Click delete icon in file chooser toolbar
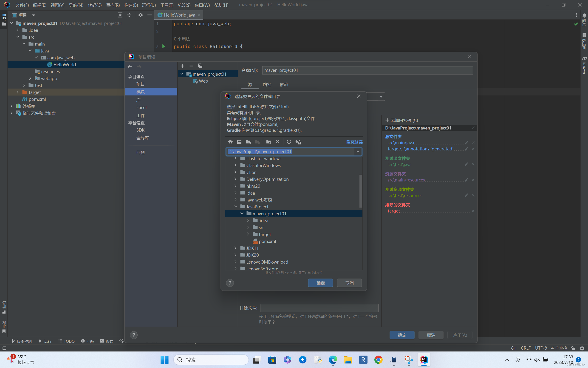This screenshot has height=368, width=588. (277, 142)
